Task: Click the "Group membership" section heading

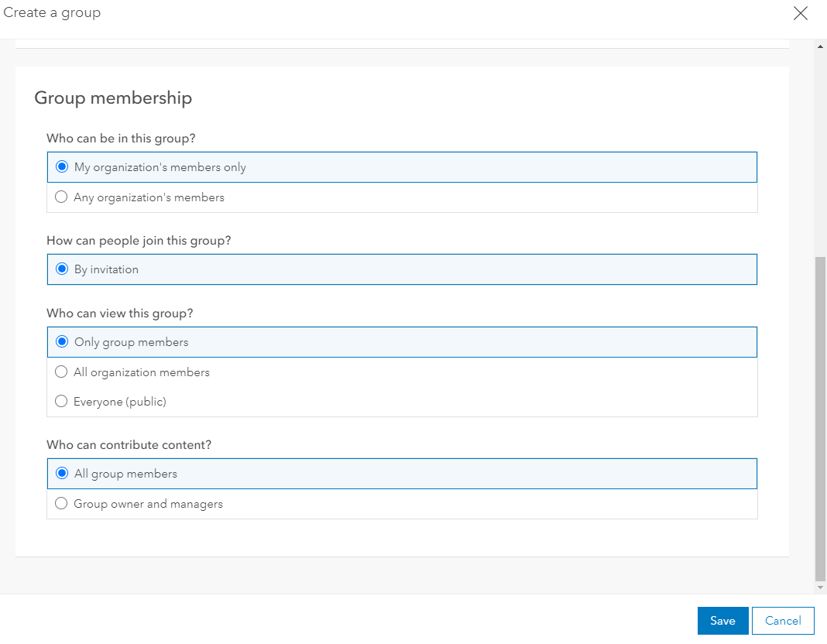Action: (x=113, y=98)
